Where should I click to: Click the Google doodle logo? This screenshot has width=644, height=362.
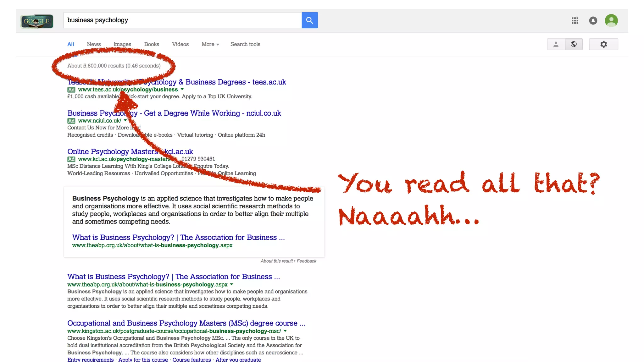37,21
